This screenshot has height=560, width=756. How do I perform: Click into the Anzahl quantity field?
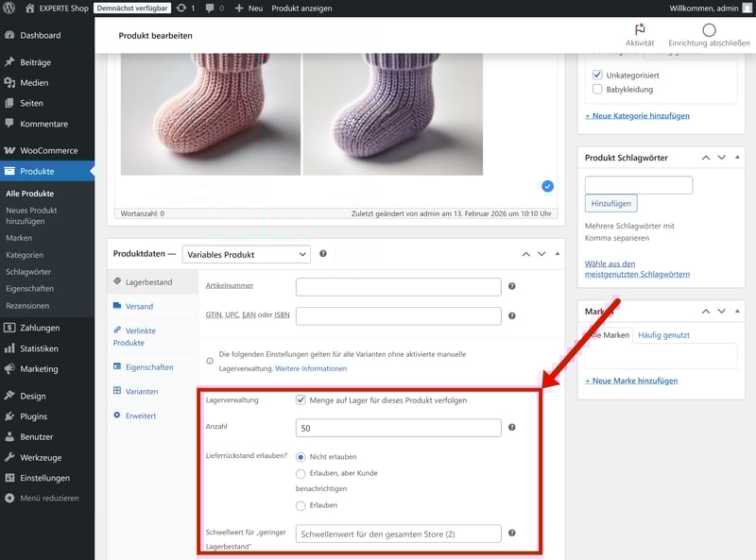point(398,428)
